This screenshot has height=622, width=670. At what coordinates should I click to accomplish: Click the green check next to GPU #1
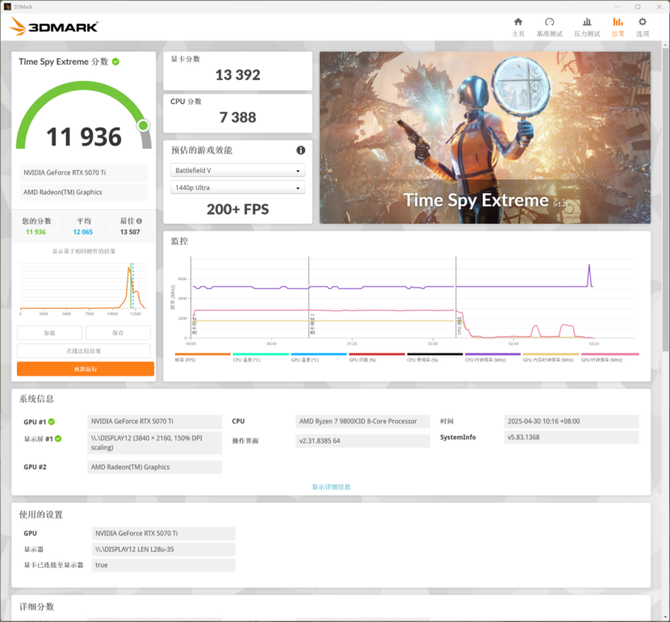51,422
